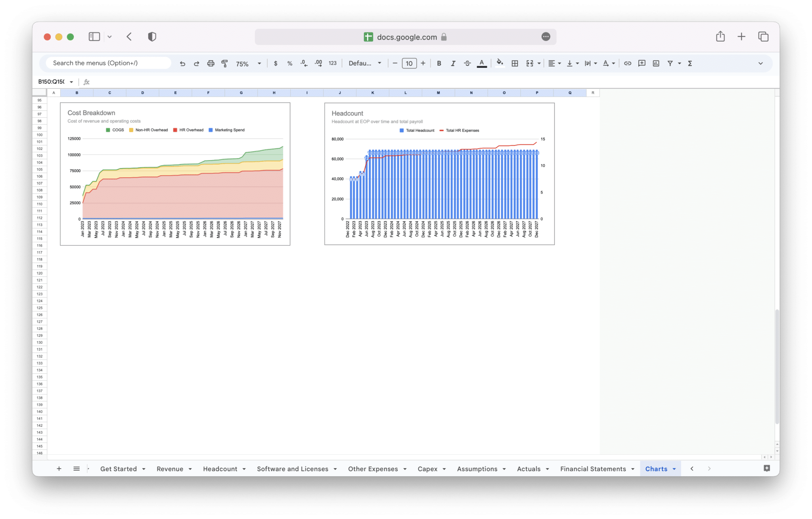The height and width of the screenshot is (519, 812).
Task: Toggle strikethrough formatting
Action: pyautogui.click(x=467, y=63)
